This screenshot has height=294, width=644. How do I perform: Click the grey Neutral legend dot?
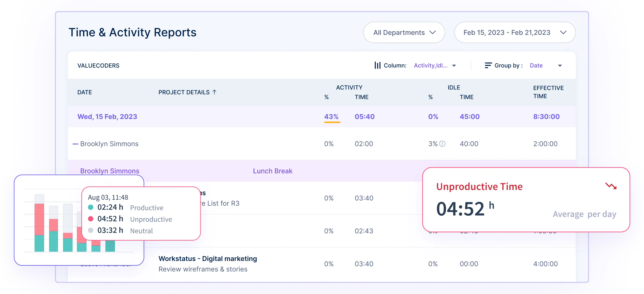coord(91,230)
